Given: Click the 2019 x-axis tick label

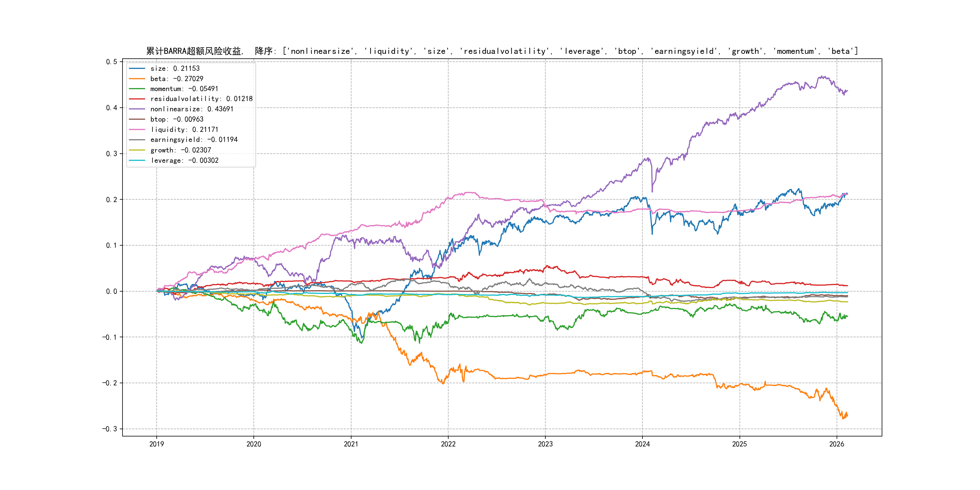Looking at the screenshot, I should point(156,444).
